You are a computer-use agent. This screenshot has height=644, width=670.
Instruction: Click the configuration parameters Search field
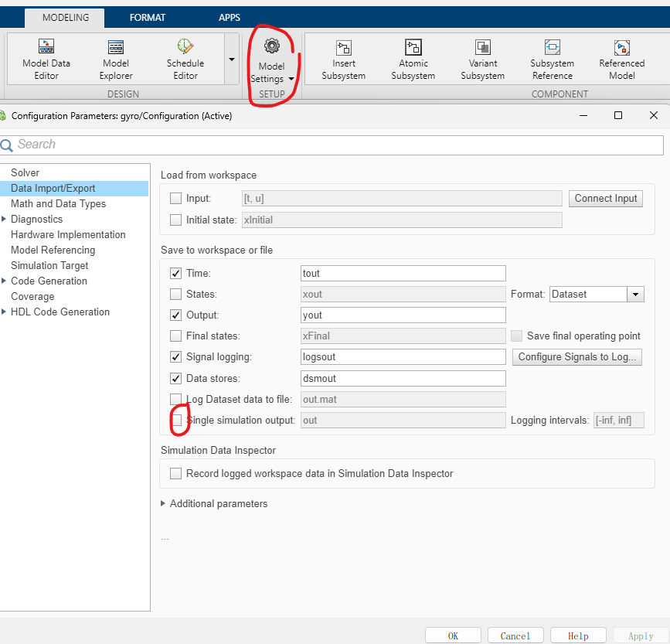(x=332, y=145)
